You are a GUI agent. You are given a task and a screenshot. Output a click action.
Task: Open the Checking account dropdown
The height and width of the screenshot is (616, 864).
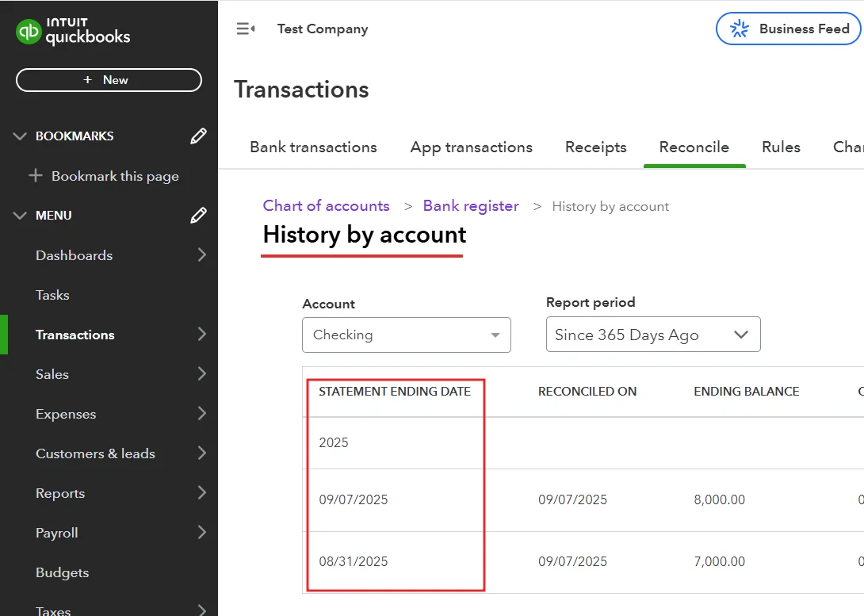pos(406,335)
